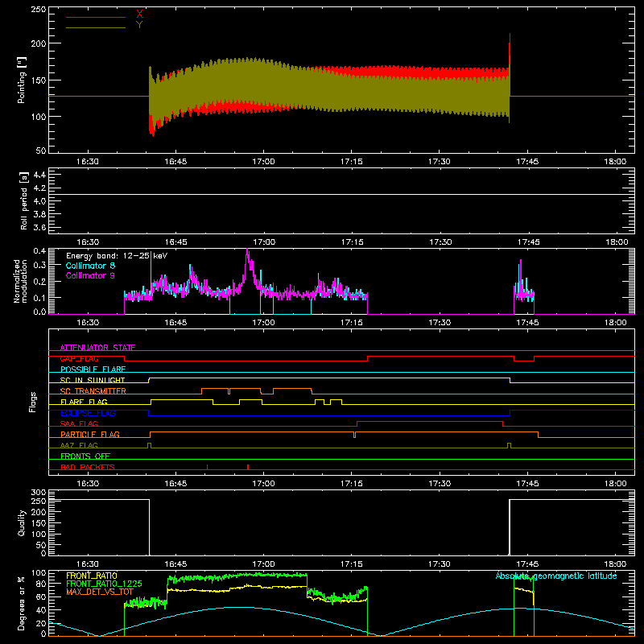
Task: Click 16:30 time label under Pointing plot
Action: pyautogui.click(x=88, y=162)
